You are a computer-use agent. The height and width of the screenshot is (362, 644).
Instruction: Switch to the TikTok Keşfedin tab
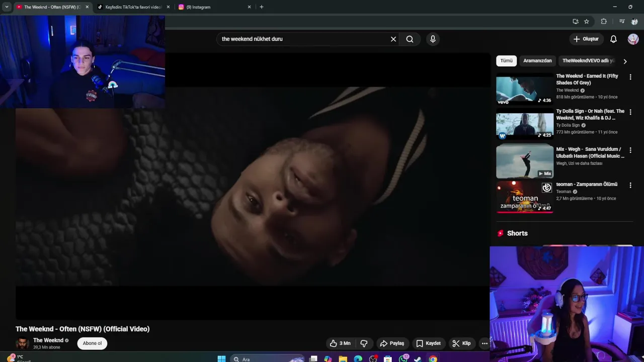[x=133, y=7]
